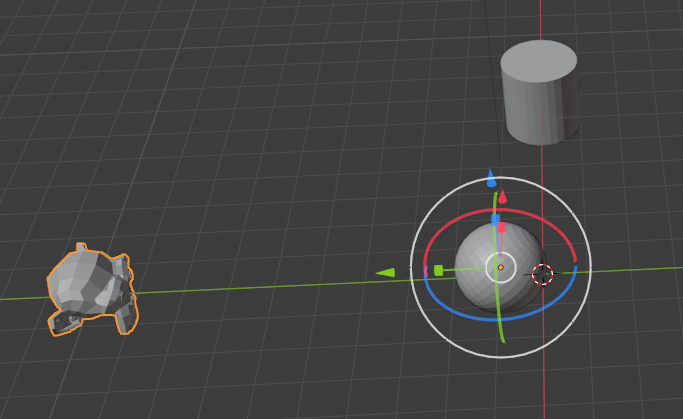Viewport: 683px width, 419px height.
Task: Click the red square scale handle
Action: [x=502, y=227]
